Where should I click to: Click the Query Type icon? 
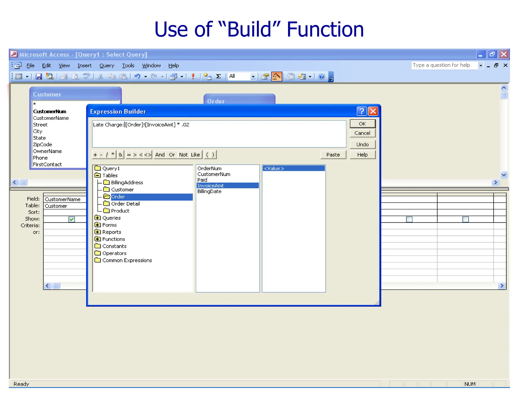(x=173, y=76)
